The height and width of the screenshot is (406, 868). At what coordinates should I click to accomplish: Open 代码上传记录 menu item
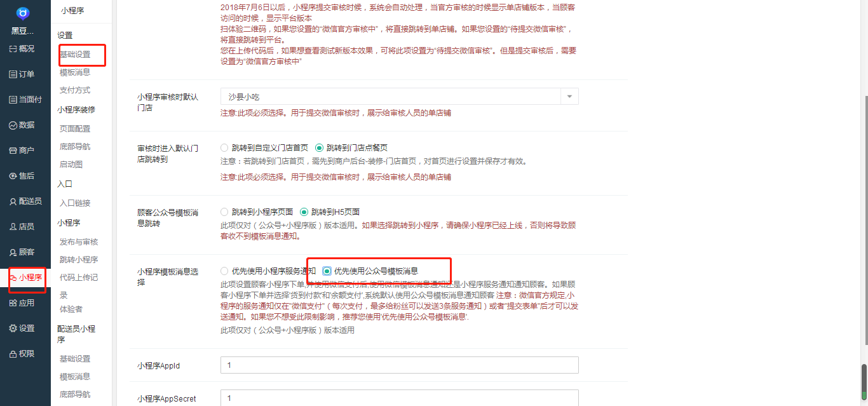(79, 286)
